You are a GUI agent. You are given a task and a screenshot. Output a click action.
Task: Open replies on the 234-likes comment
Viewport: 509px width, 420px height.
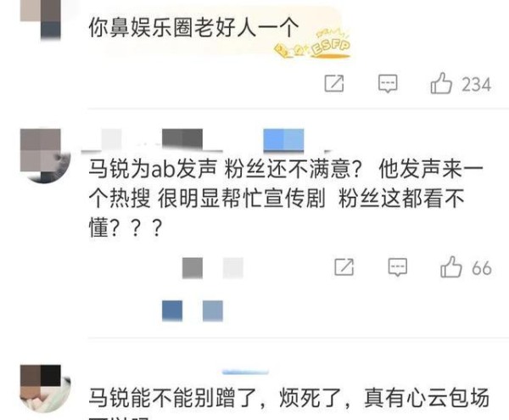(x=388, y=84)
